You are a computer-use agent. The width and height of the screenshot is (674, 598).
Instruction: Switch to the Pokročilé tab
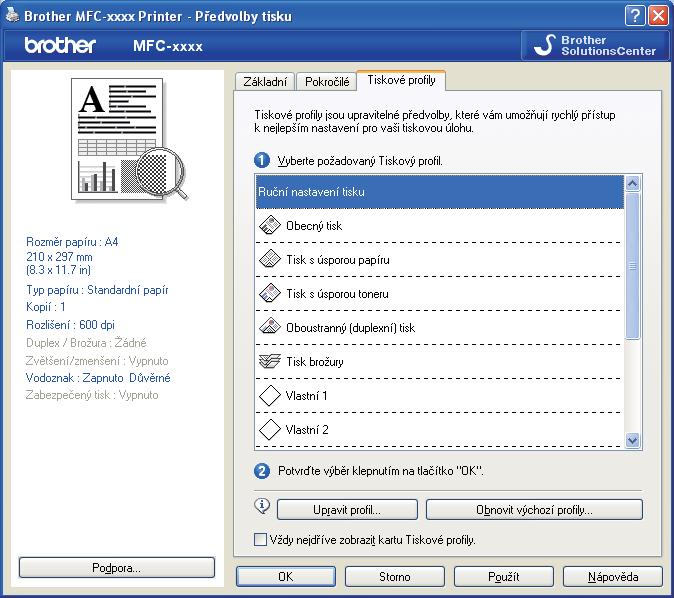(x=327, y=81)
